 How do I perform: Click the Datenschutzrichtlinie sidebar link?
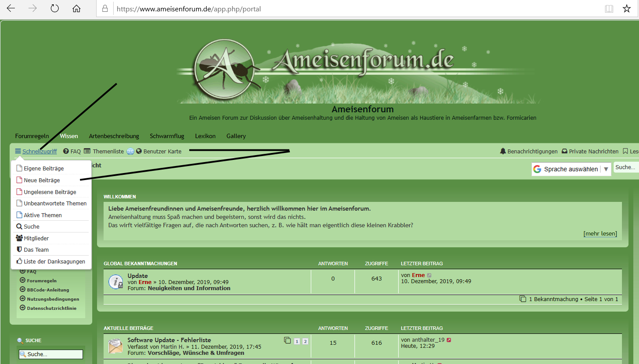pos(52,308)
